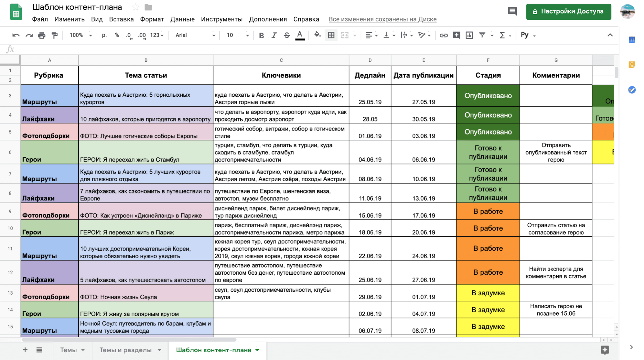The width and height of the screenshot is (644, 360).
Task: Toggle bold formatting
Action: tap(261, 35)
